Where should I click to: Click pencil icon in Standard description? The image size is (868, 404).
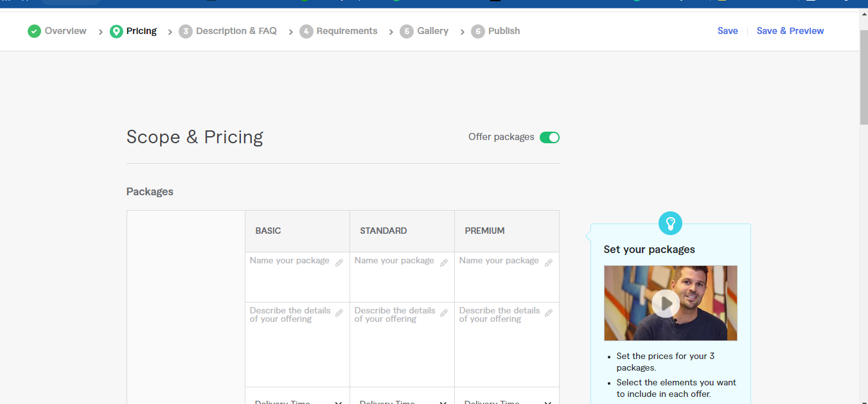point(444,313)
